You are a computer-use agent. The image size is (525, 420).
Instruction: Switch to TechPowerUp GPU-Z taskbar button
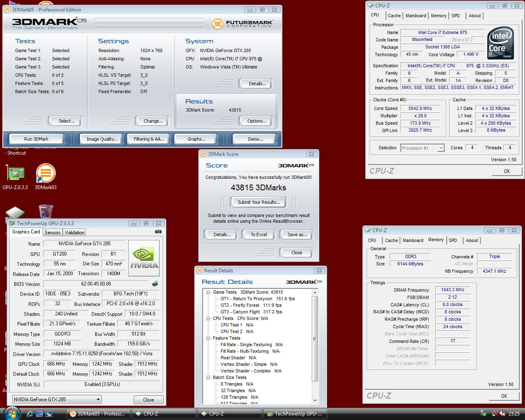pyautogui.click(x=295, y=413)
